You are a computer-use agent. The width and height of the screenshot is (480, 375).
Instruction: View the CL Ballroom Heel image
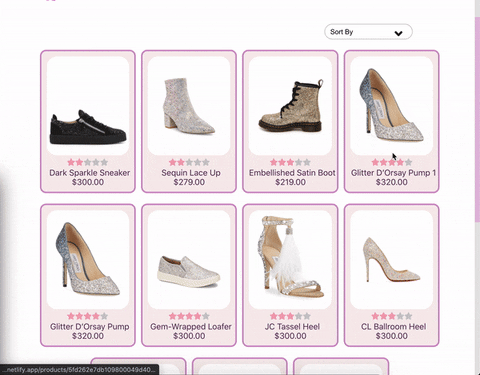tap(392, 259)
